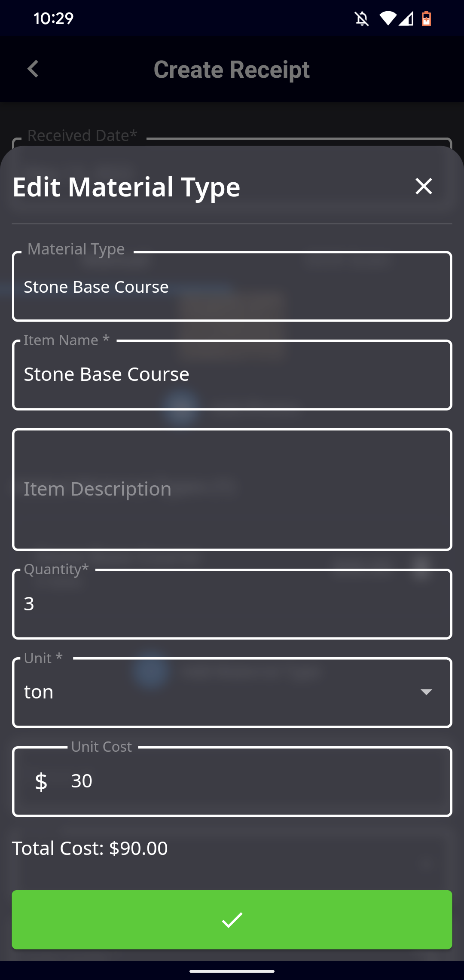464x980 pixels.
Task: Tap the Total Cost $90.00 text
Action: (x=90, y=848)
